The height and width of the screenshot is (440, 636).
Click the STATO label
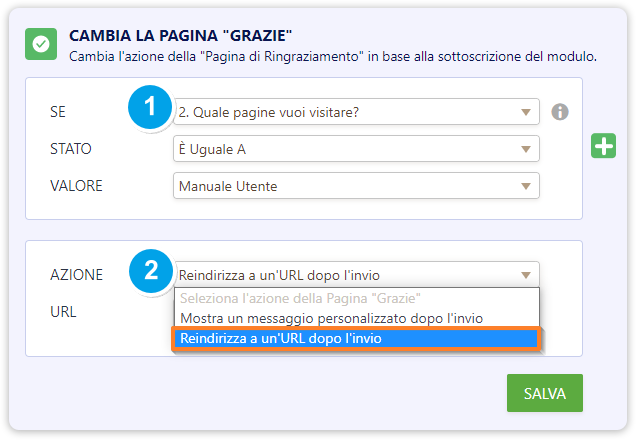tap(71, 149)
